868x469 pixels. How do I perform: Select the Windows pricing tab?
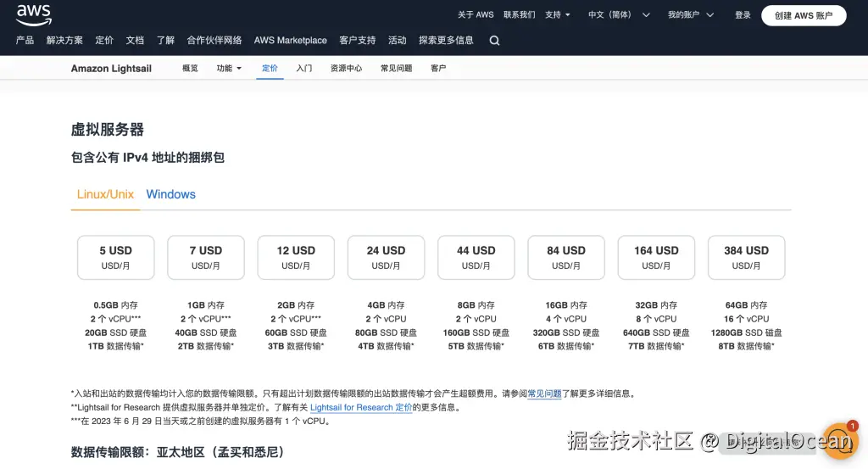click(x=170, y=194)
